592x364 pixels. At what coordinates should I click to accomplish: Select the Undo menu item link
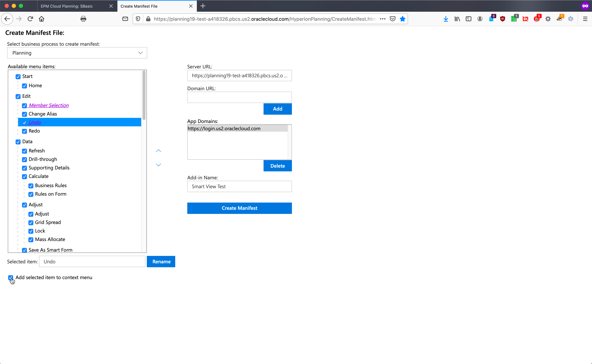[35, 122]
